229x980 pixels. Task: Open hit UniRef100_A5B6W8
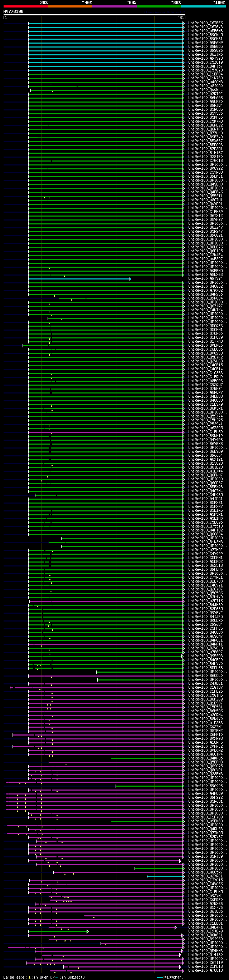point(205,31)
